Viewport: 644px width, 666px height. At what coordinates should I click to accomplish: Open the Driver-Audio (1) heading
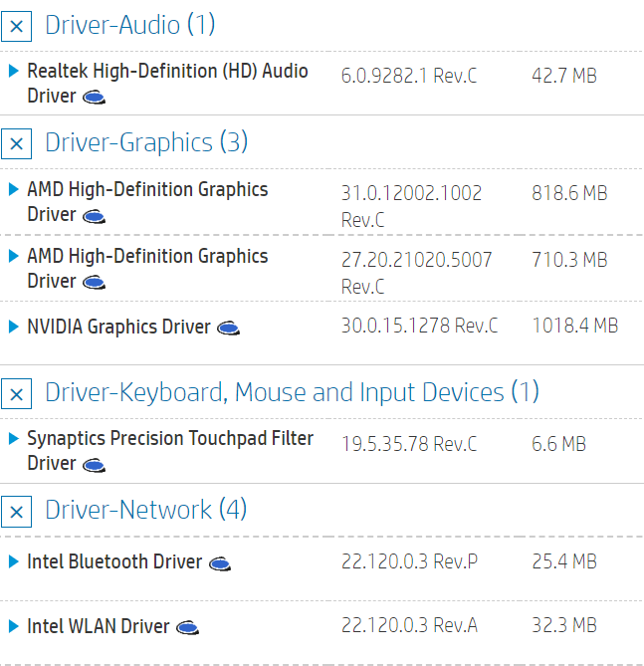130,25
